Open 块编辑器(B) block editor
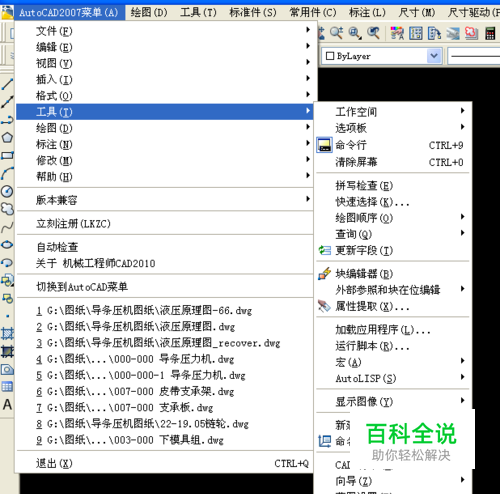Viewport: 500px width, 494px height. [x=393, y=274]
